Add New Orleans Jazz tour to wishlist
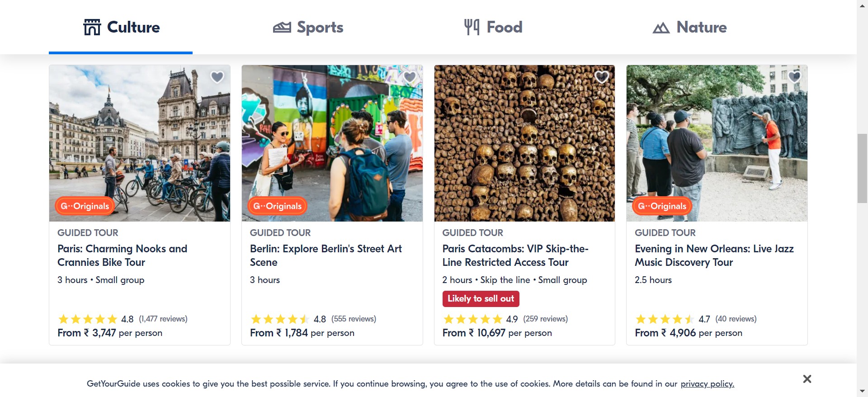 click(x=794, y=77)
